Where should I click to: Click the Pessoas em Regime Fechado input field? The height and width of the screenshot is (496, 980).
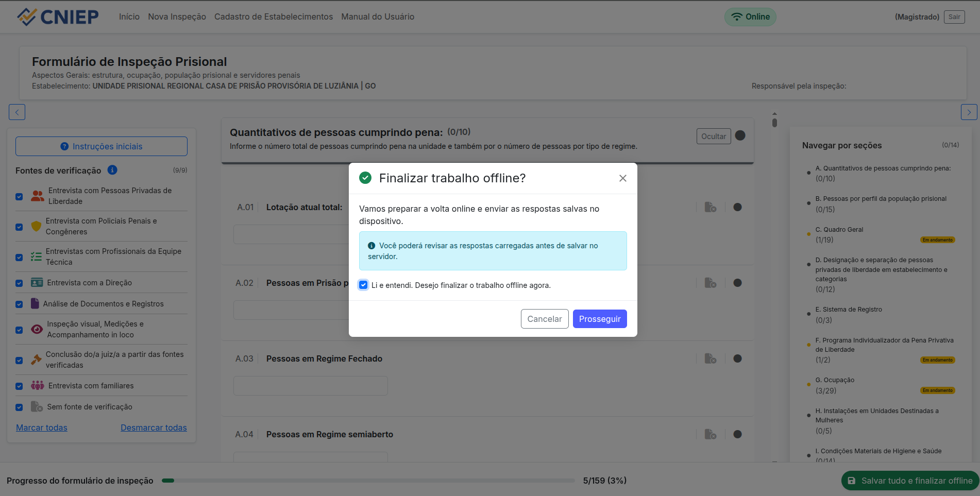point(310,386)
